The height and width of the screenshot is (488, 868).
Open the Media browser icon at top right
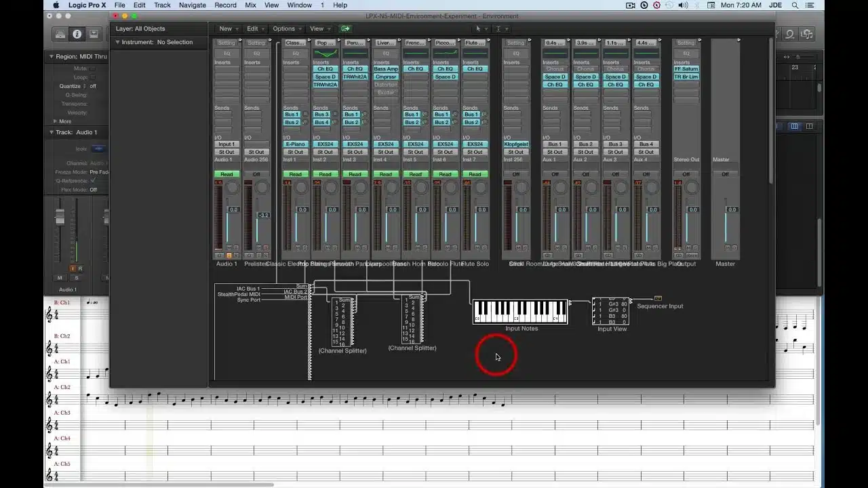807,34
